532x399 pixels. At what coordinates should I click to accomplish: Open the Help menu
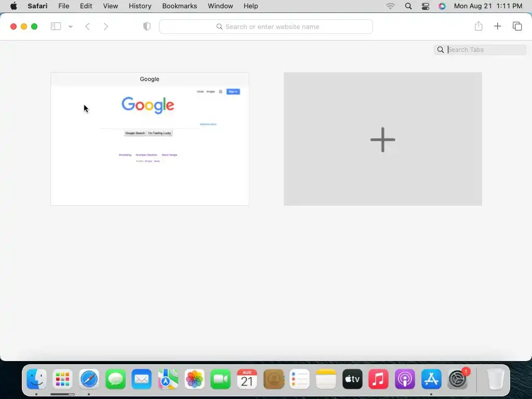251,6
